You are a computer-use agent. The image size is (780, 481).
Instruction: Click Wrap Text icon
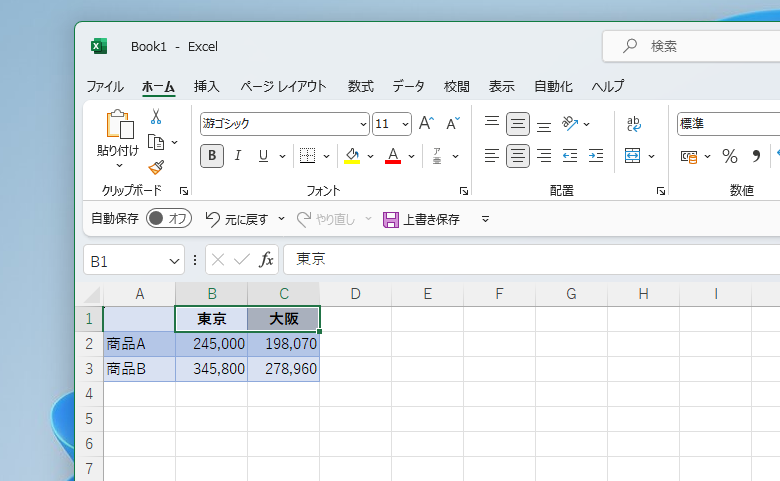[633, 124]
